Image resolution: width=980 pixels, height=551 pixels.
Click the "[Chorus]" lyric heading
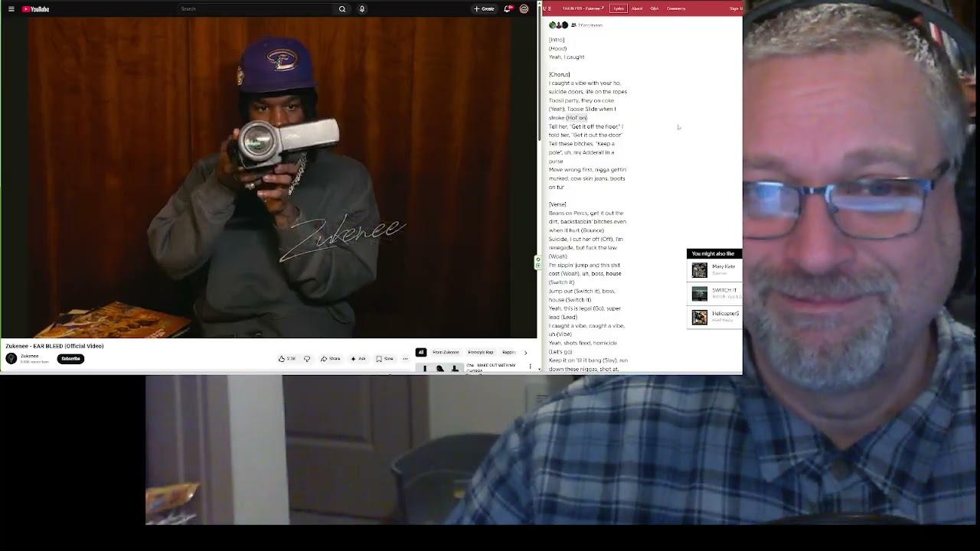tap(559, 74)
